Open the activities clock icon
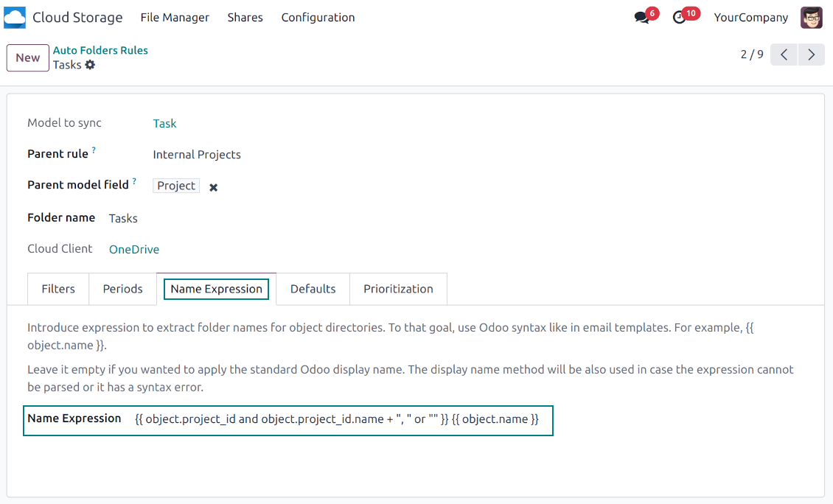The height and width of the screenshot is (504, 833). tap(680, 18)
